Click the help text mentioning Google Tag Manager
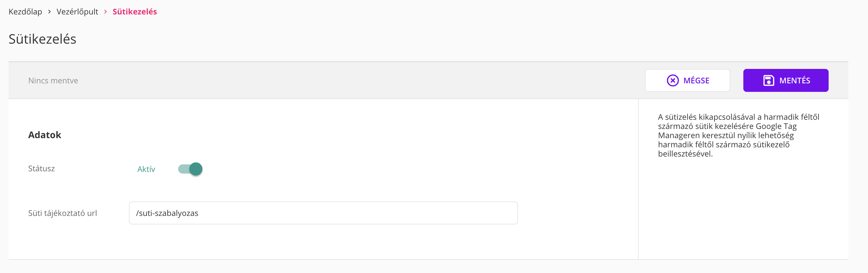 (738, 135)
